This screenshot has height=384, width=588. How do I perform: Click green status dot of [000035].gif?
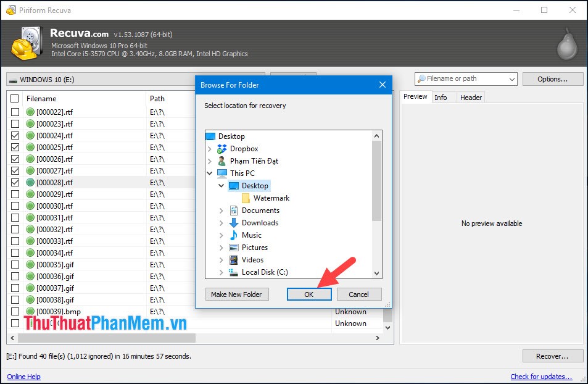coord(30,264)
